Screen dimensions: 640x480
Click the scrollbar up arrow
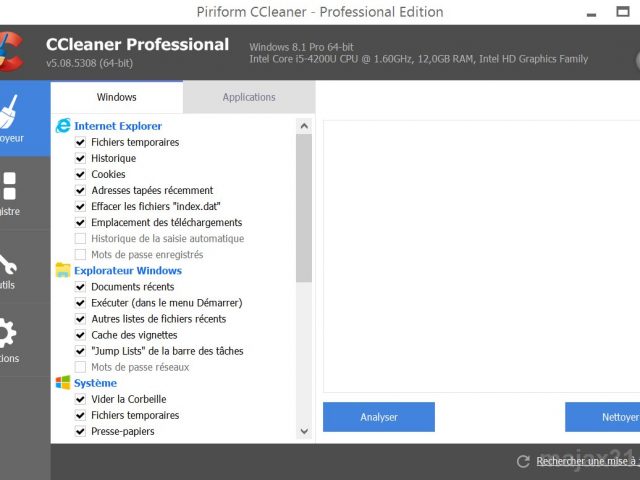pyautogui.click(x=304, y=126)
